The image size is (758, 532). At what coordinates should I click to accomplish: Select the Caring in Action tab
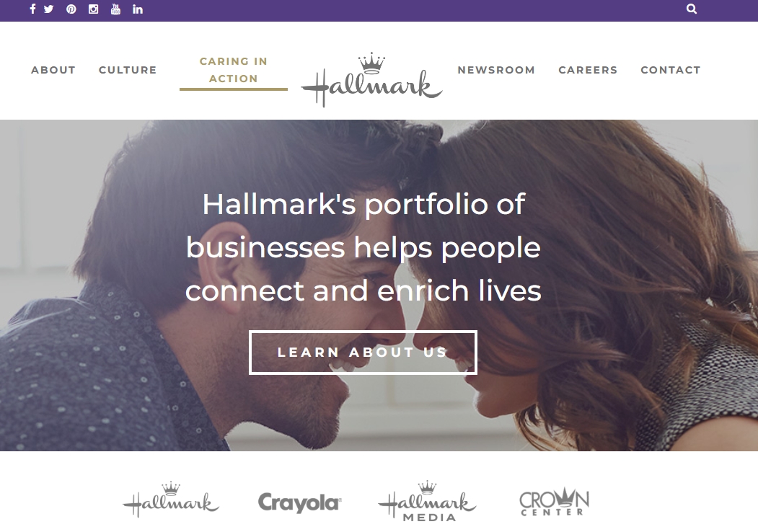[x=234, y=70]
